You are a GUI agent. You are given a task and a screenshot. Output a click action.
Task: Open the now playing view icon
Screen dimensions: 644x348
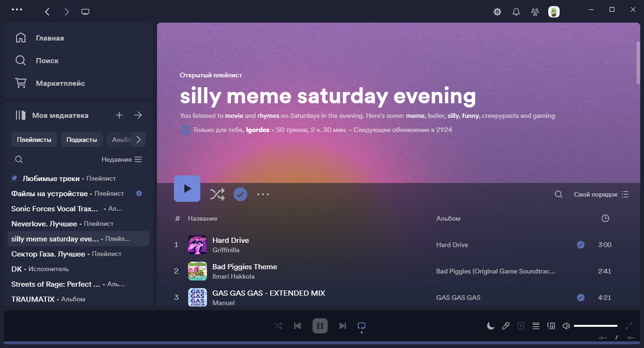520,326
